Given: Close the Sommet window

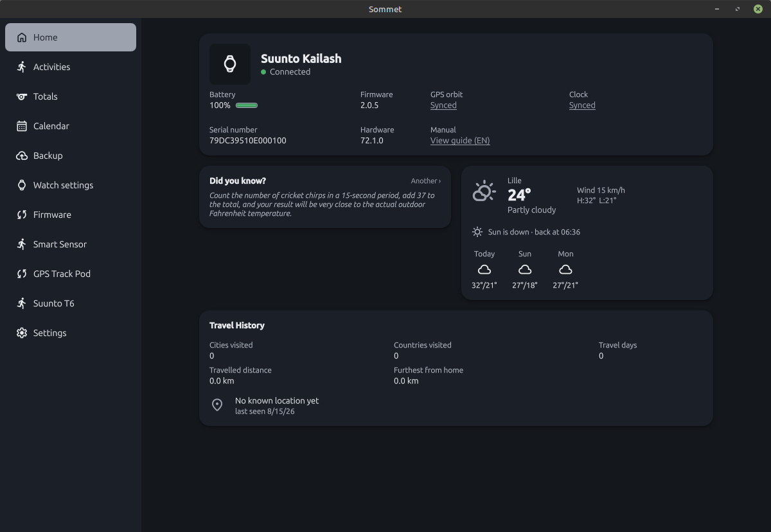Looking at the screenshot, I should click(x=758, y=9).
